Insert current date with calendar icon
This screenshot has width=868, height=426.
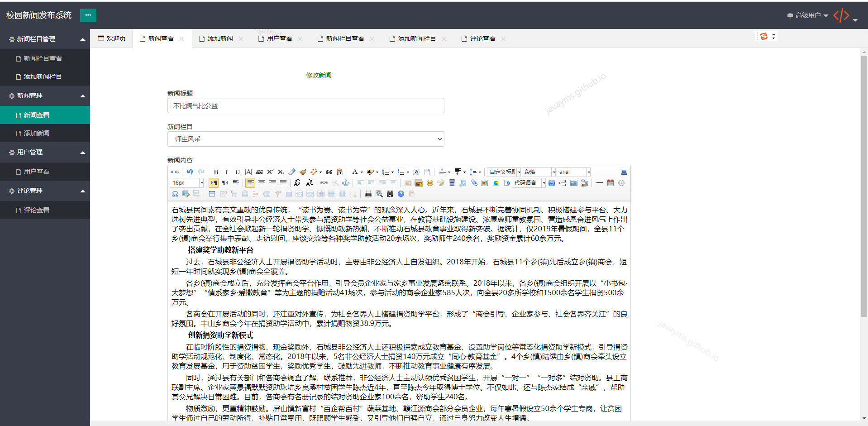coord(610,183)
